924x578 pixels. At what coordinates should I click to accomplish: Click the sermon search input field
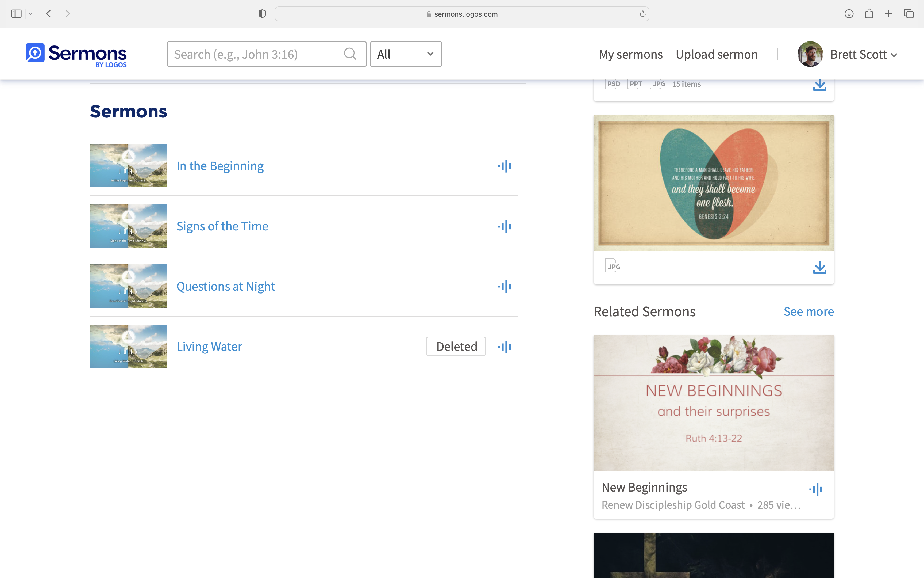[267, 54]
